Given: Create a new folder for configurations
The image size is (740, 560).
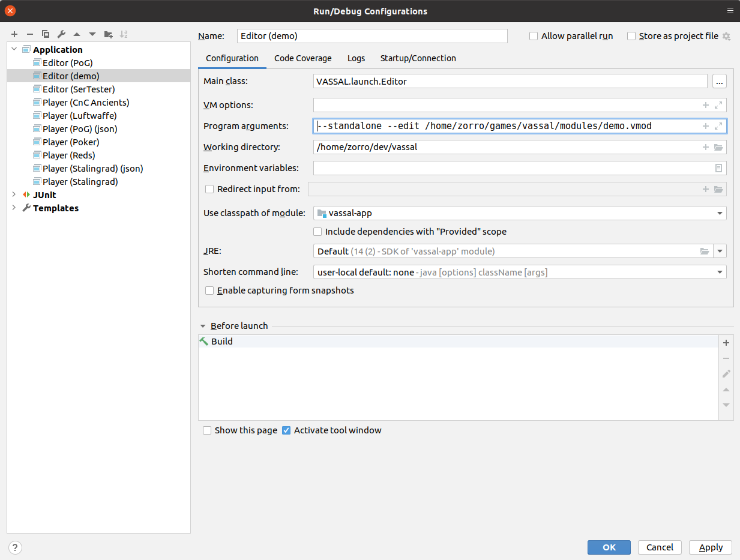Looking at the screenshot, I should (108, 34).
